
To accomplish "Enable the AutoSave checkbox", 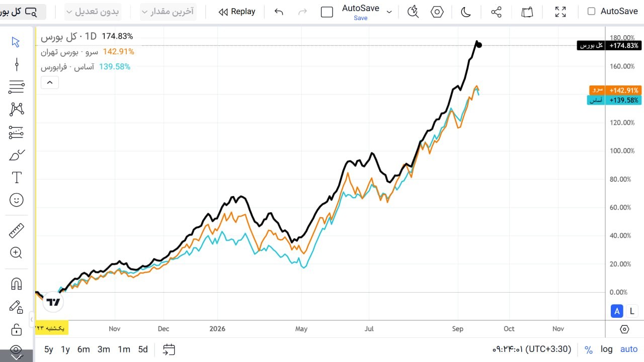I will click(x=592, y=11).
